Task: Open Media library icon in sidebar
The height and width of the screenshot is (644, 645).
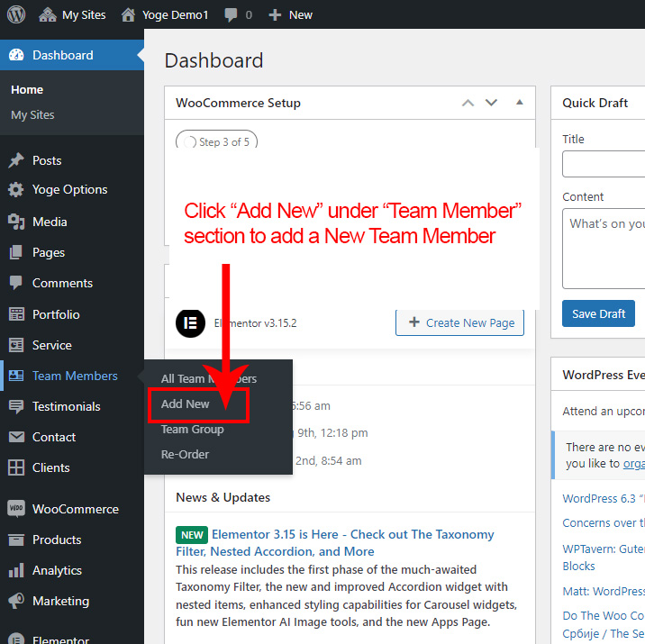Action: [16, 222]
